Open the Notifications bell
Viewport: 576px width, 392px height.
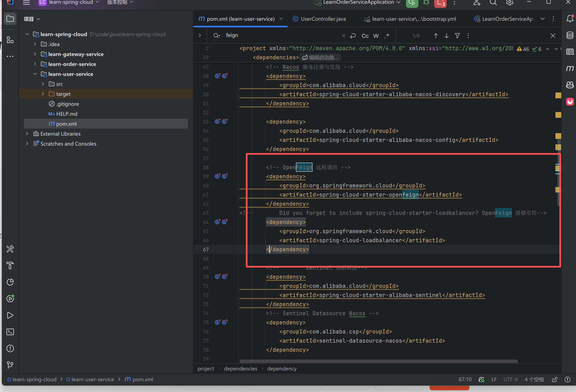[x=570, y=19]
